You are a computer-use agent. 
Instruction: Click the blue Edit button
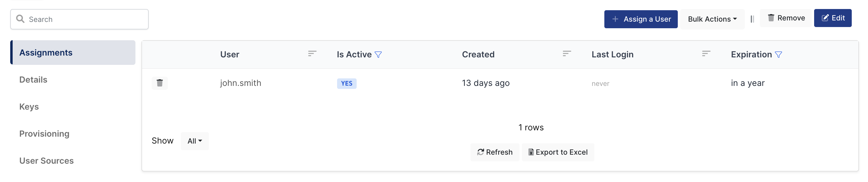click(832, 18)
